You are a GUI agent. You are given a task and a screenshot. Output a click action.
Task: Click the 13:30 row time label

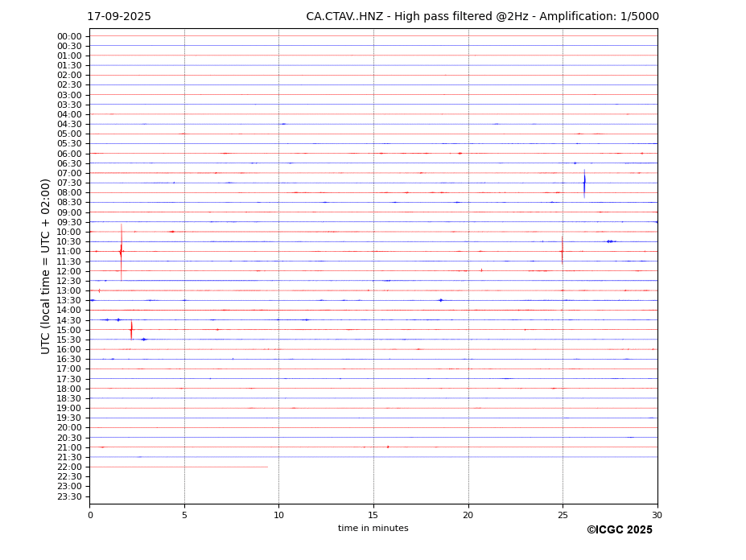(x=69, y=301)
